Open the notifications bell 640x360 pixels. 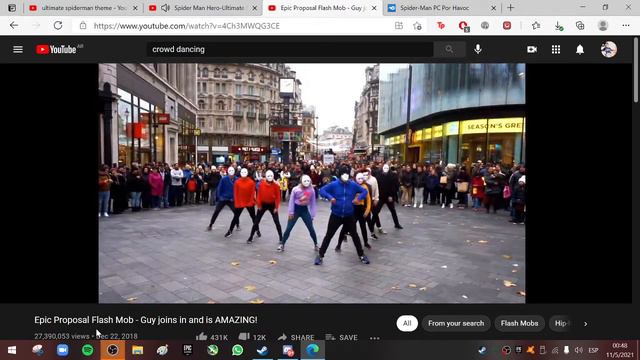(x=580, y=49)
